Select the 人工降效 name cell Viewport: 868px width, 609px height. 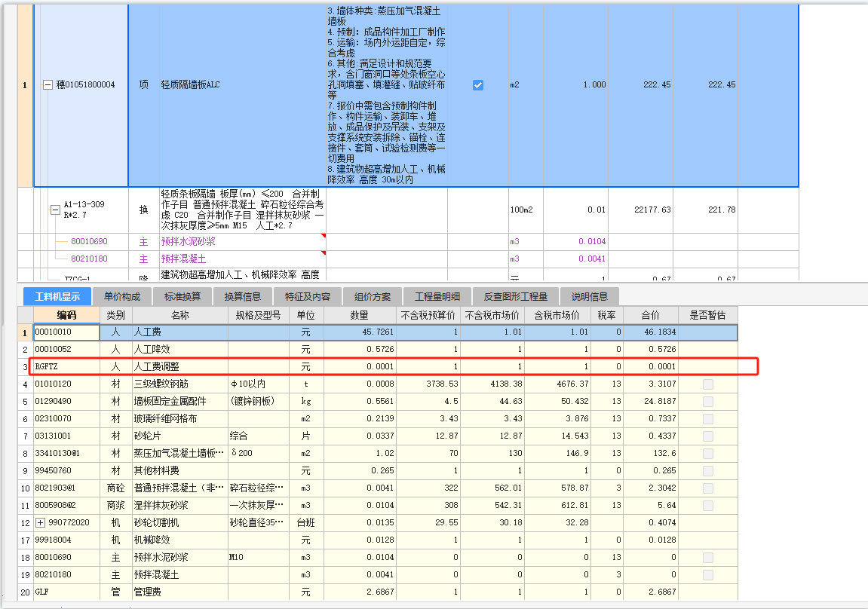180,350
